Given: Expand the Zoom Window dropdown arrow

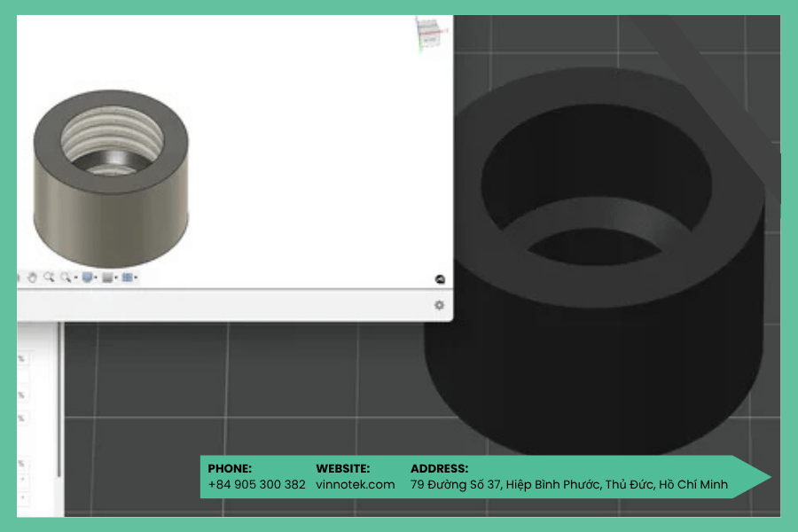Looking at the screenshot, I should tap(75, 278).
